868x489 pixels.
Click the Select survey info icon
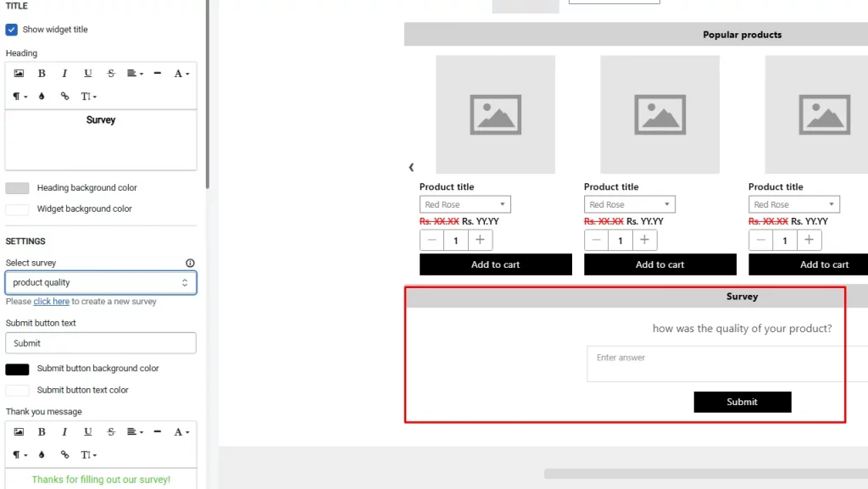click(190, 263)
